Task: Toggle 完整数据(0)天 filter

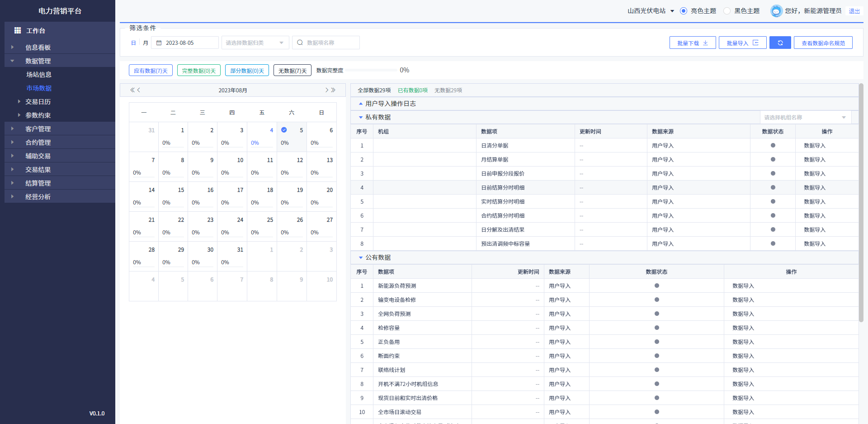Action: tap(199, 70)
